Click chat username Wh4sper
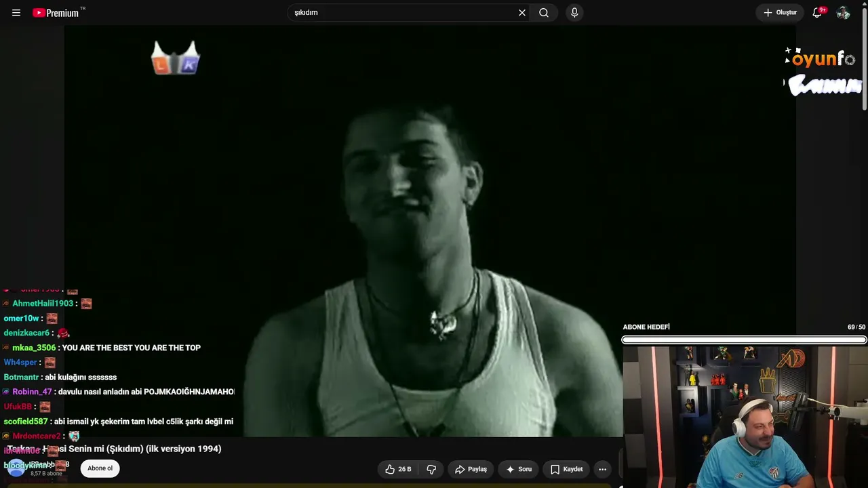Viewport: 868px width, 488px height. 20,363
